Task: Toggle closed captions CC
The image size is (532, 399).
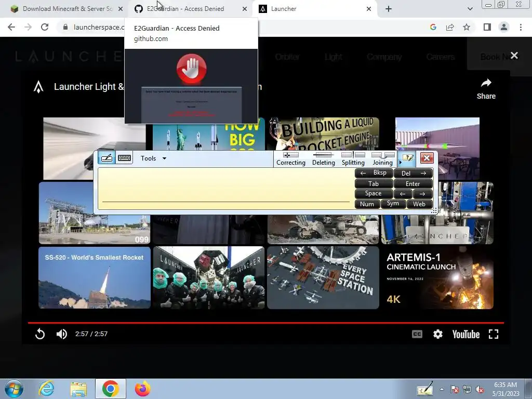Action: coord(417,334)
